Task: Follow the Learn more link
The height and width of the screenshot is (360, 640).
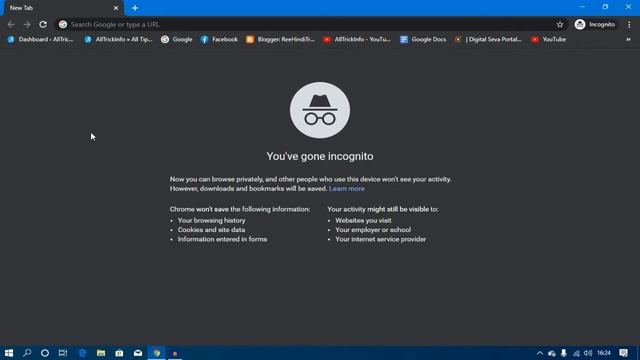Action: pyautogui.click(x=347, y=189)
